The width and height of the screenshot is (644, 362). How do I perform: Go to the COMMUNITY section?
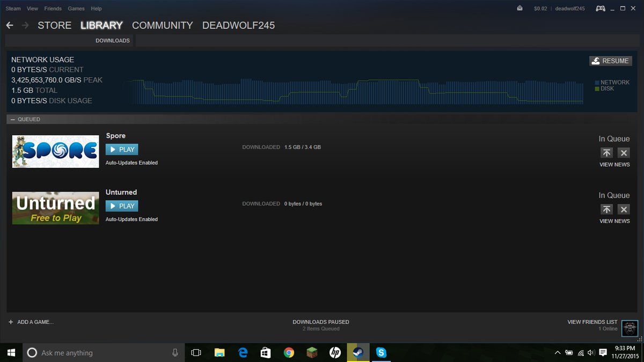tap(162, 25)
